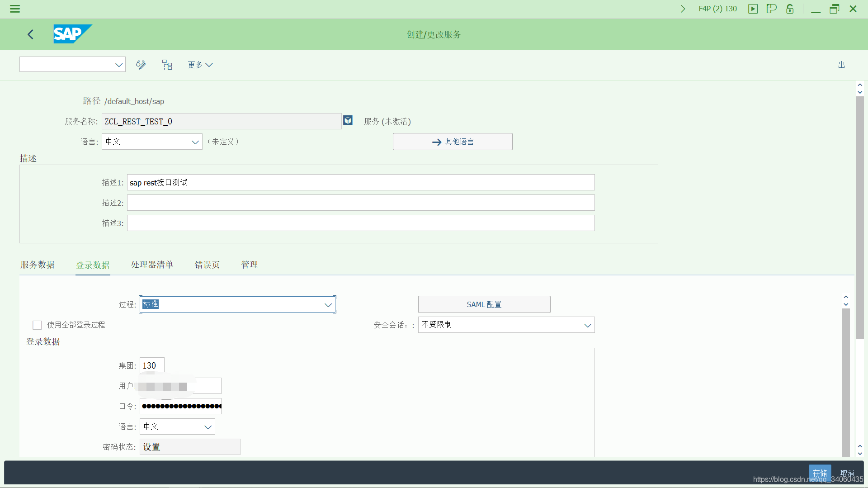Viewport: 868px width, 488px height.
Task: Switch to the 处理器清单 tab
Action: pyautogui.click(x=152, y=265)
